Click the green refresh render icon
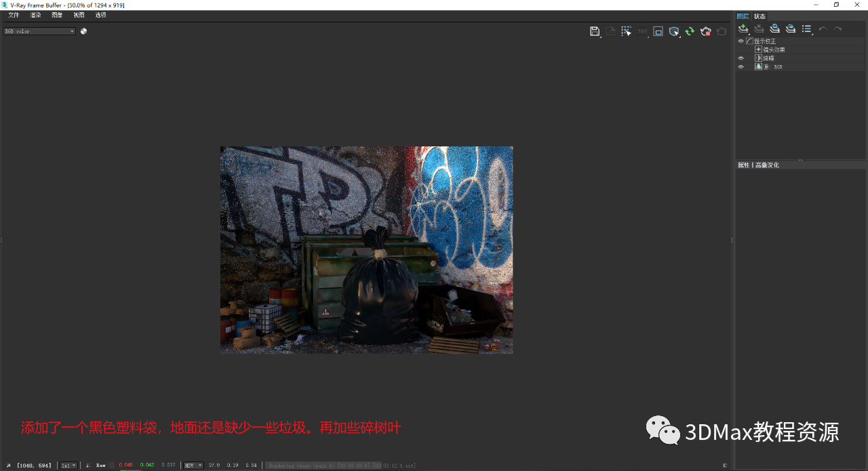Screen dimensions: 868x471 coord(690,30)
